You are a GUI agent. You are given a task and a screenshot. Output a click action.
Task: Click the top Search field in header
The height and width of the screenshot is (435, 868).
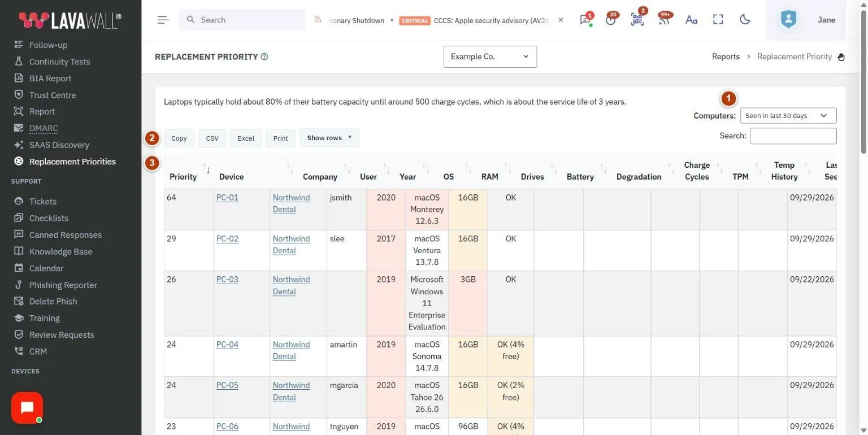(x=242, y=20)
